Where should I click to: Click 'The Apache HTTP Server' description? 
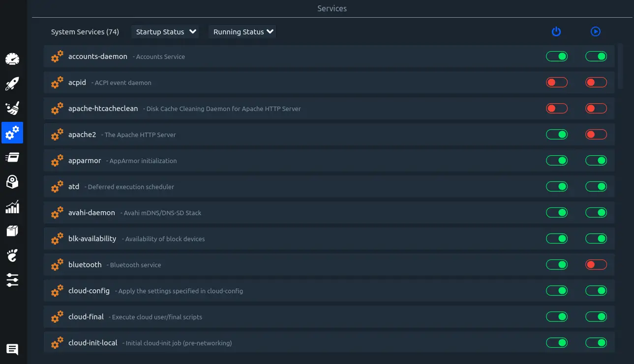(140, 135)
